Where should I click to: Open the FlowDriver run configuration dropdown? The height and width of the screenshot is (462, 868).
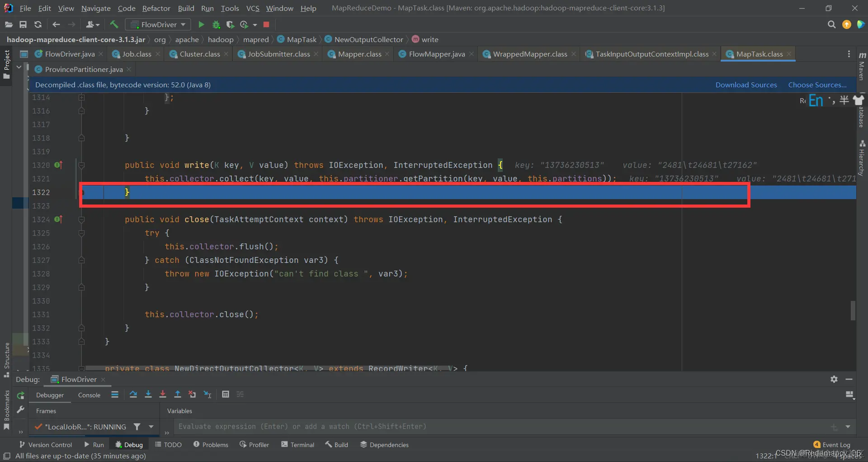point(158,24)
